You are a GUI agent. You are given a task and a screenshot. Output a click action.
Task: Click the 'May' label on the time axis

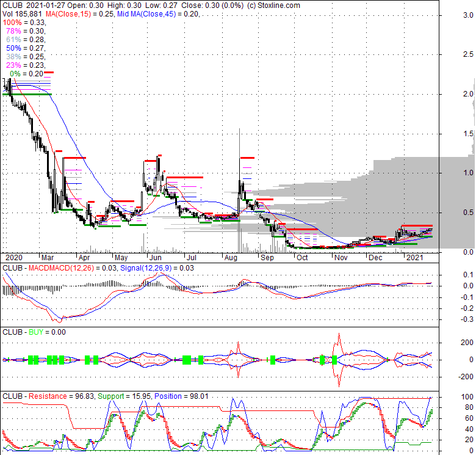point(121,258)
